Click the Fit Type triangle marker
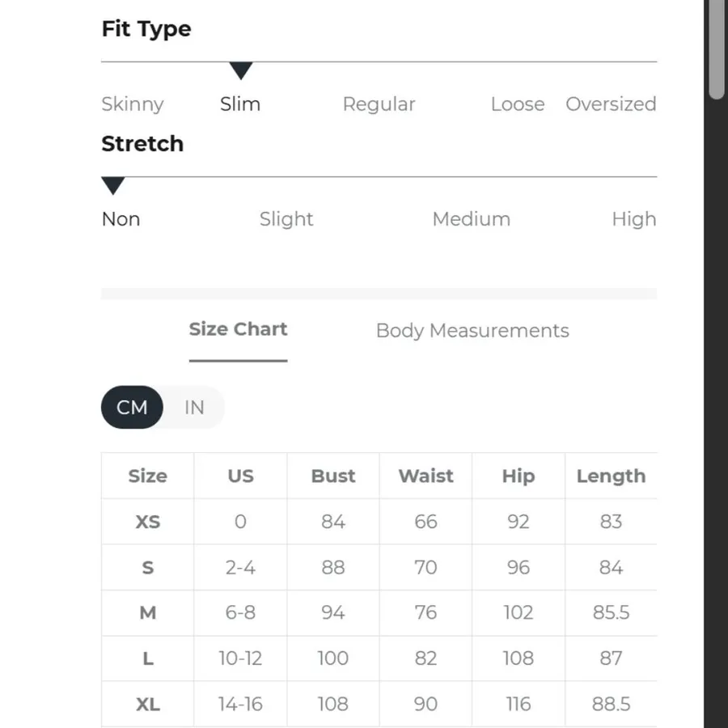 [x=240, y=70]
